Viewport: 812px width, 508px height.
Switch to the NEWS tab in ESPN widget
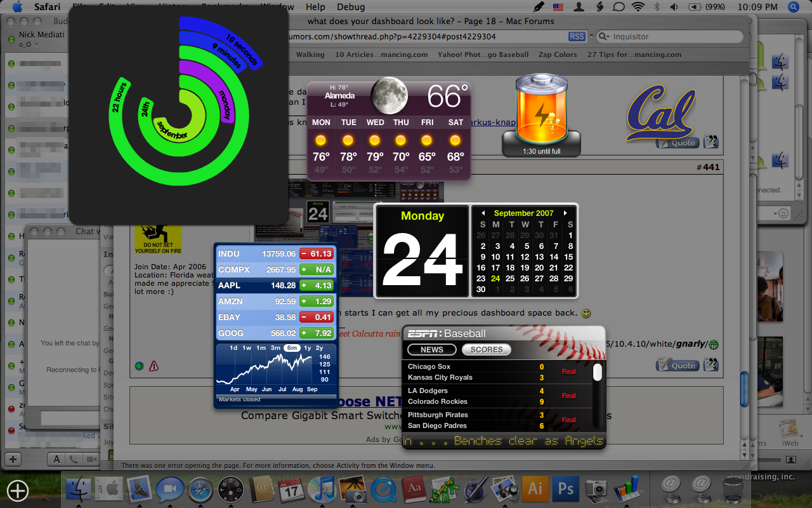click(432, 350)
